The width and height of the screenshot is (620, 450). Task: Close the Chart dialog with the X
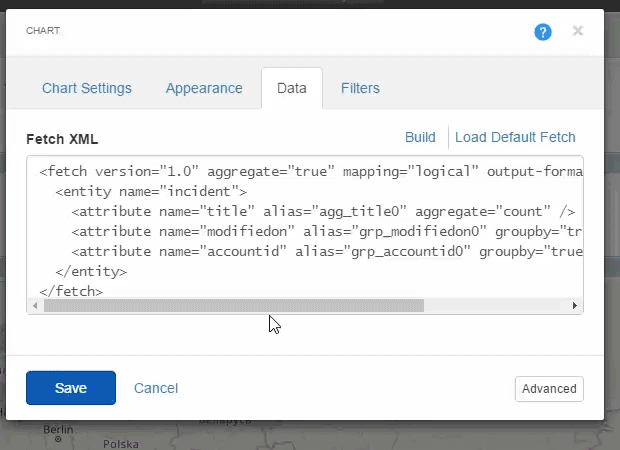point(578,31)
